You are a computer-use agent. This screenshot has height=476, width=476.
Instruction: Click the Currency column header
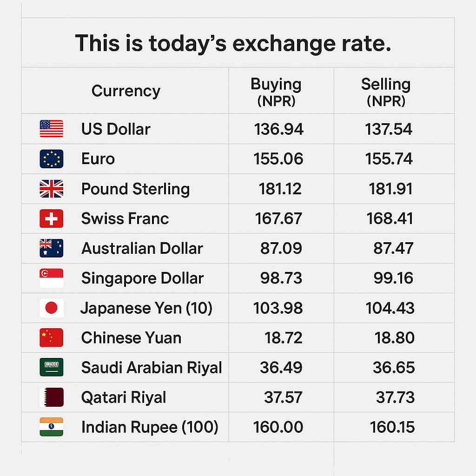(x=126, y=91)
